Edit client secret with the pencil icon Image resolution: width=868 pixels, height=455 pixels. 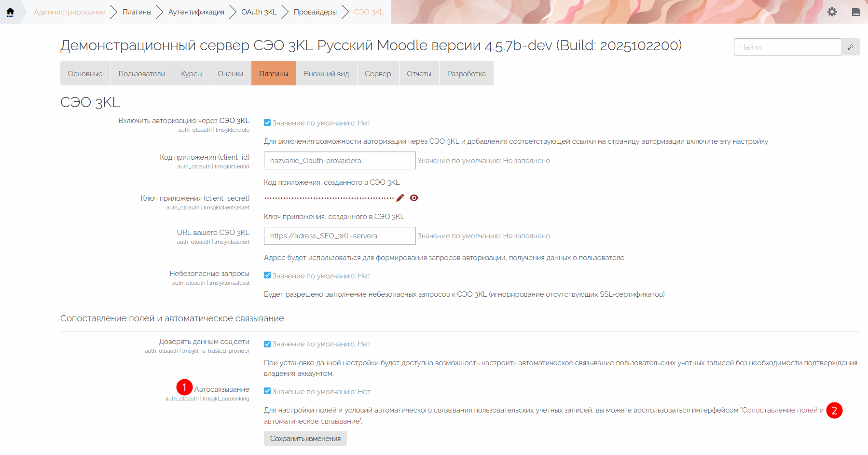tap(400, 198)
